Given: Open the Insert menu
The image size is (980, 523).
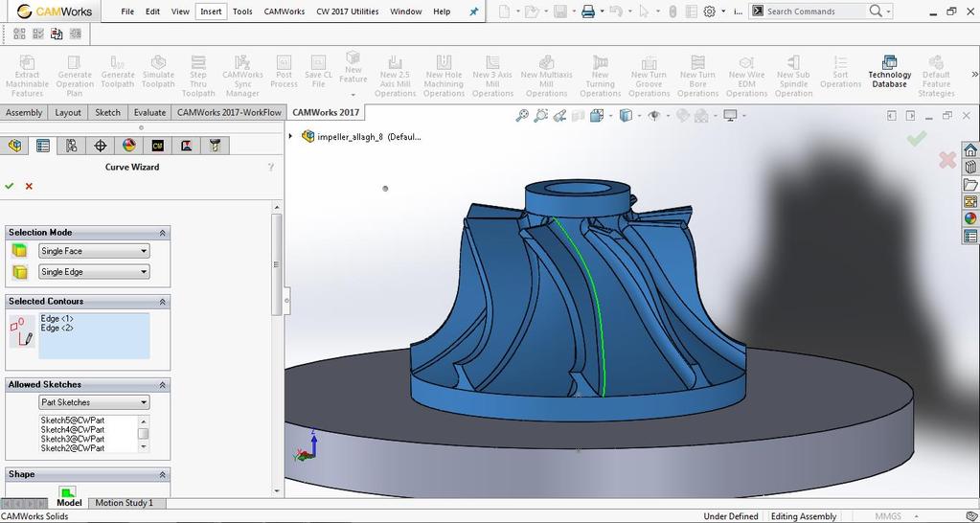Looking at the screenshot, I should click(x=211, y=11).
